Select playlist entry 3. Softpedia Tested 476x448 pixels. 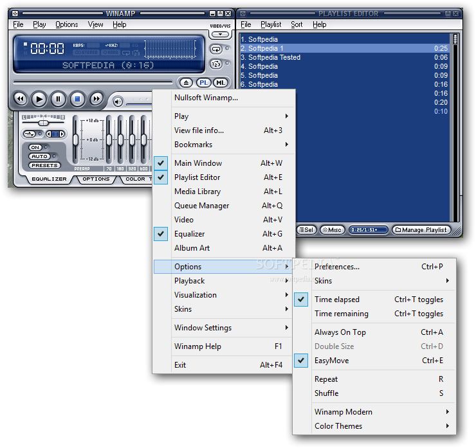pyautogui.click(x=344, y=57)
